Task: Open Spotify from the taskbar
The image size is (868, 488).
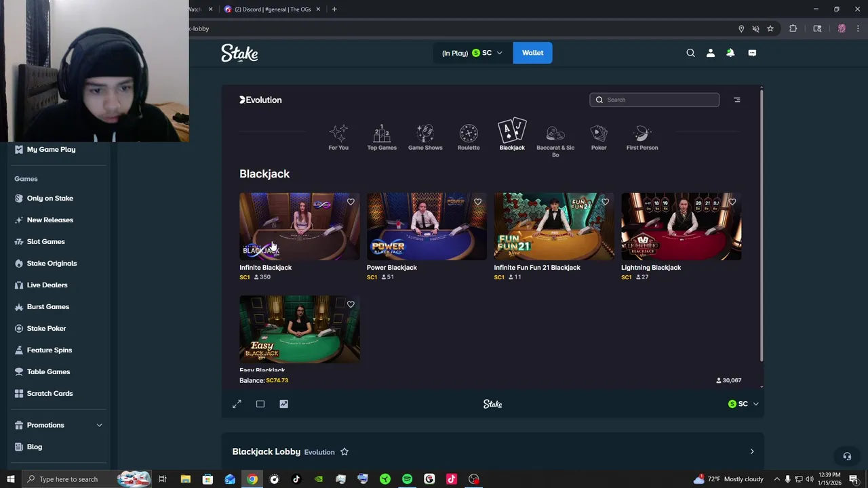Action: [407, 479]
